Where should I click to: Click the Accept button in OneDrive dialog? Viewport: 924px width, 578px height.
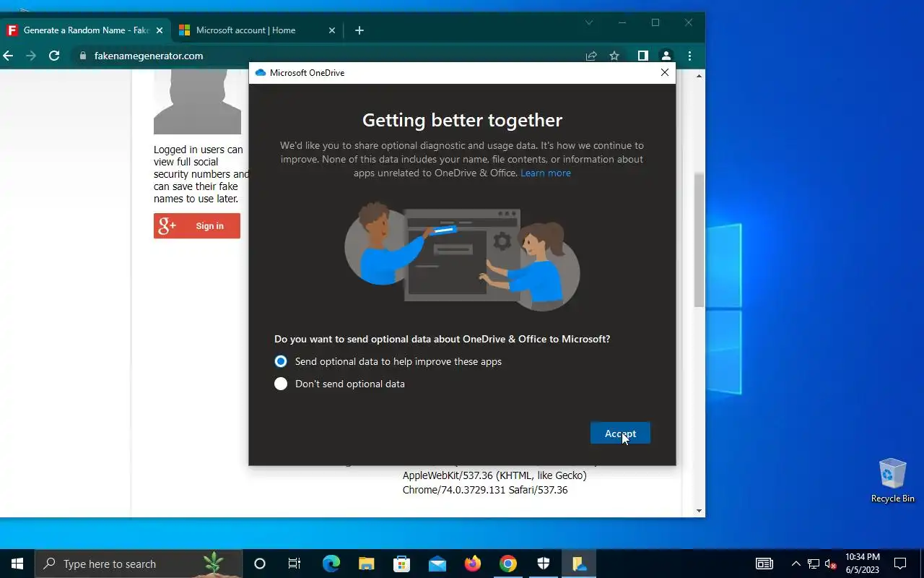click(x=620, y=433)
